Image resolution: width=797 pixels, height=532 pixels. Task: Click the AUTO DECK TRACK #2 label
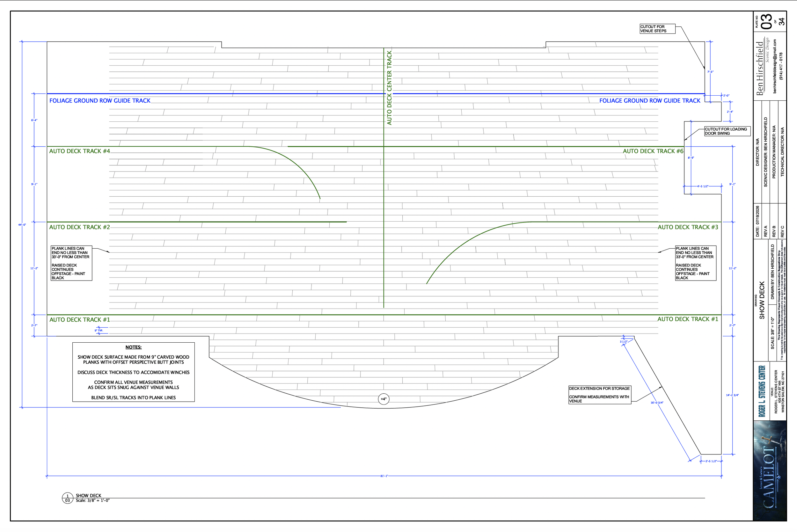coord(80,227)
